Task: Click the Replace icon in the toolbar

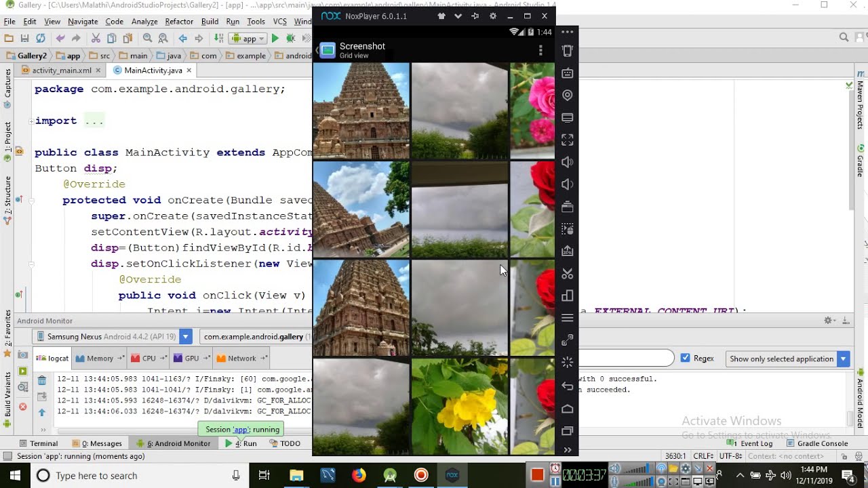Action: [163, 39]
